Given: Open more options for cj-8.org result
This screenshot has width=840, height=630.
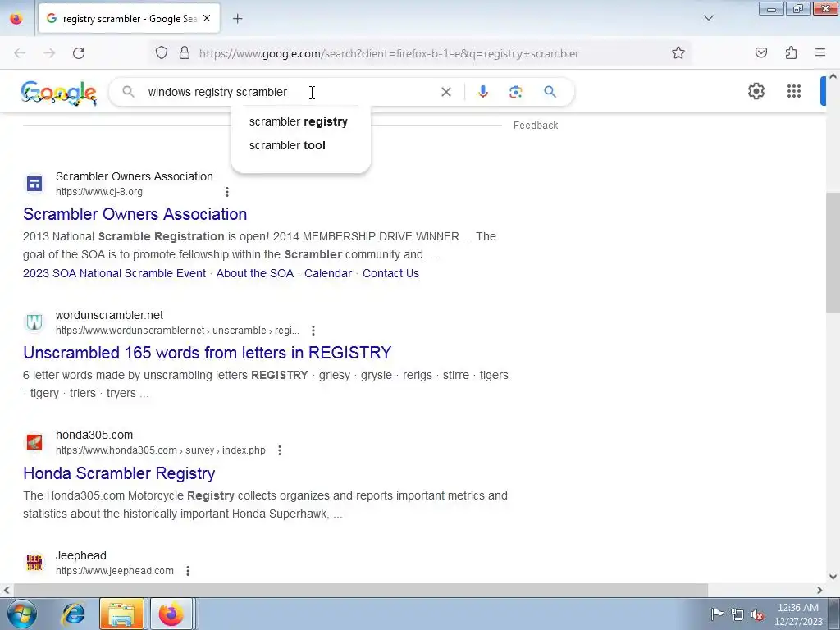Looking at the screenshot, I should 227,192.
